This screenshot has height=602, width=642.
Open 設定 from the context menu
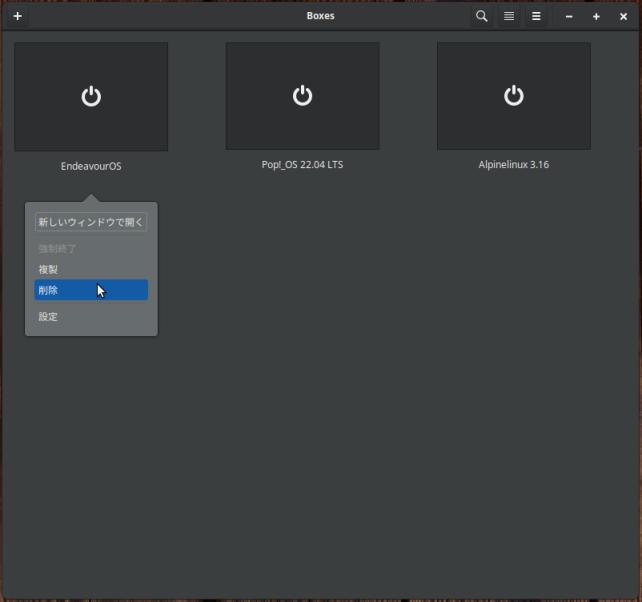click(x=91, y=317)
